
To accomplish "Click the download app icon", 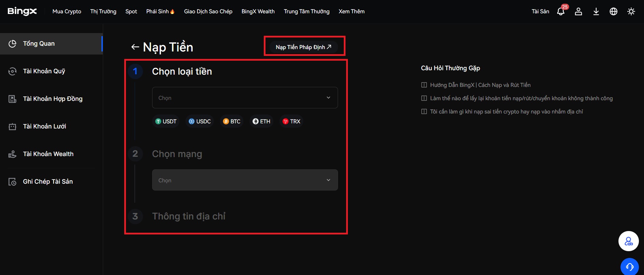I will click(x=596, y=12).
